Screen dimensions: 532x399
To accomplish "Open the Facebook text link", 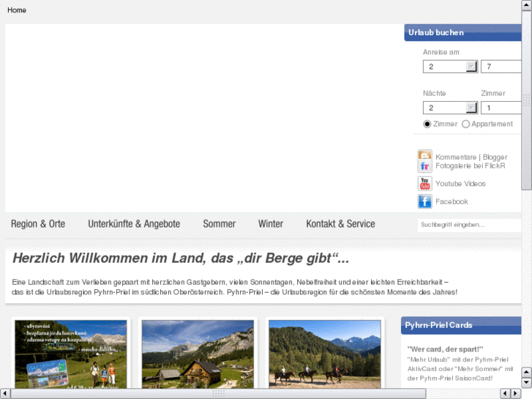I will tap(452, 202).
